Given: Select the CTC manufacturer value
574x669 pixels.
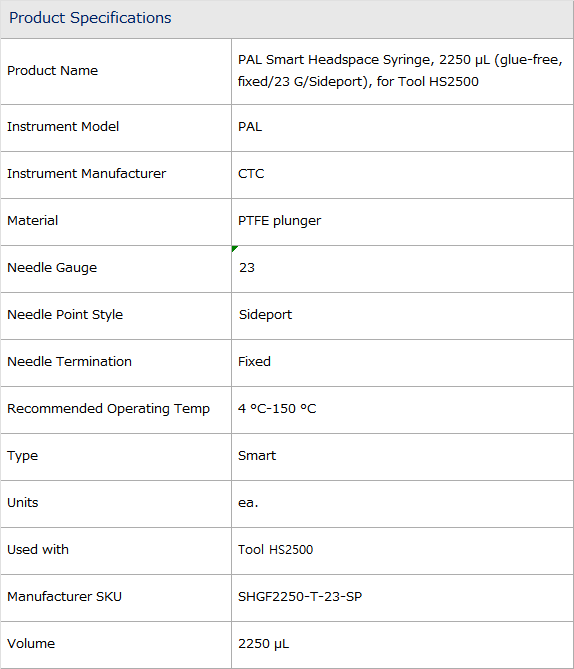Looking at the screenshot, I should pyautogui.click(x=251, y=174).
